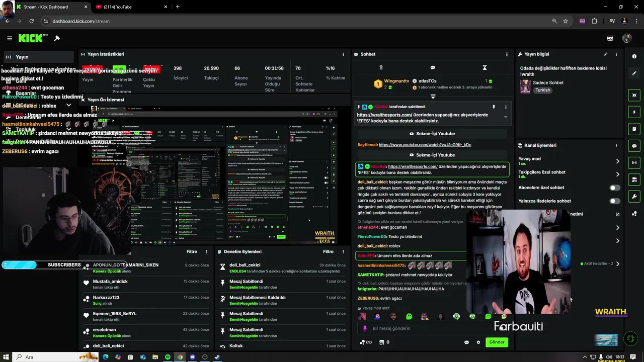Open wraithesports.com link in pinned message

tap(384, 115)
